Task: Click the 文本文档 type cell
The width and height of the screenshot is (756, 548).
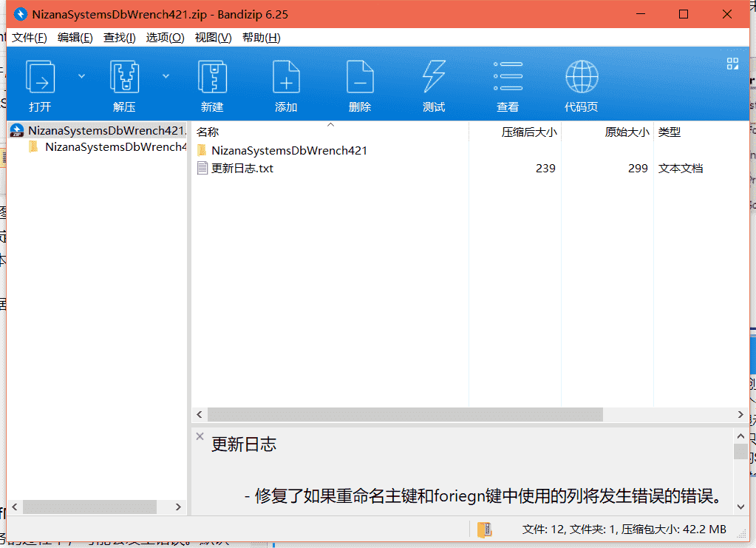Action: coord(681,169)
